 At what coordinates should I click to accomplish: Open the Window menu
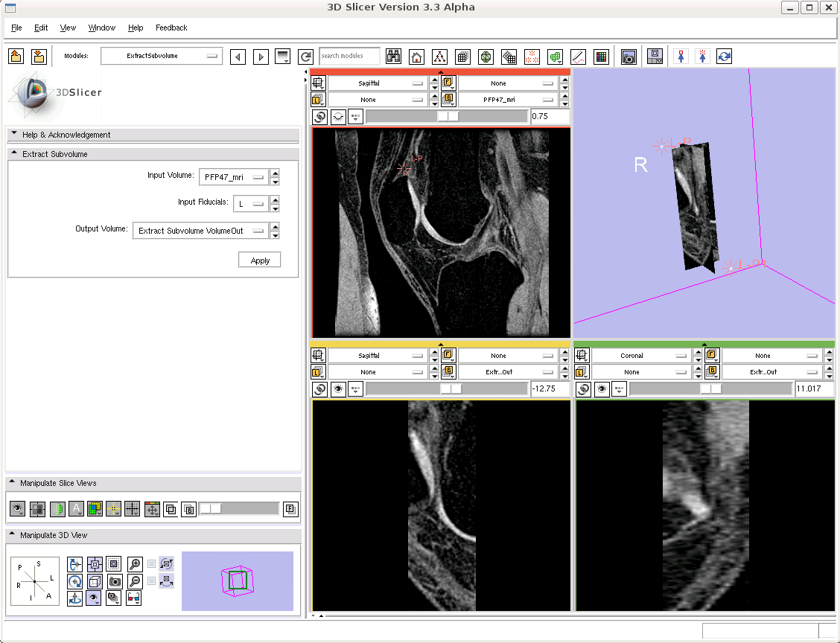coord(101,28)
